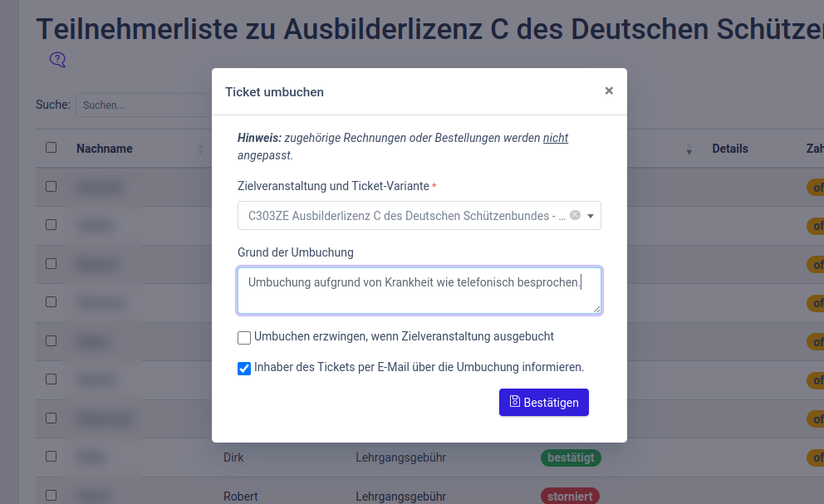
Task: Click the Bestätigen button
Action: [543, 402]
